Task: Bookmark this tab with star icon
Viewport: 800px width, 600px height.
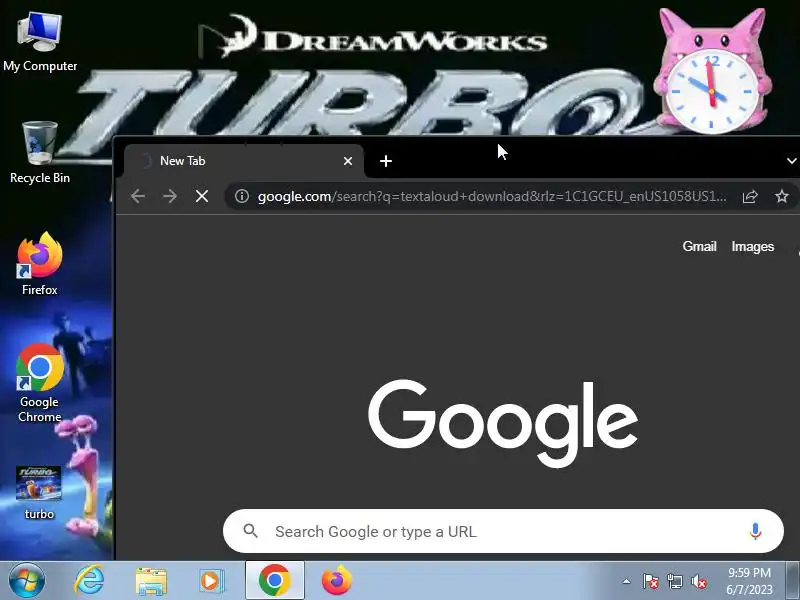Action: pos(782,196)
